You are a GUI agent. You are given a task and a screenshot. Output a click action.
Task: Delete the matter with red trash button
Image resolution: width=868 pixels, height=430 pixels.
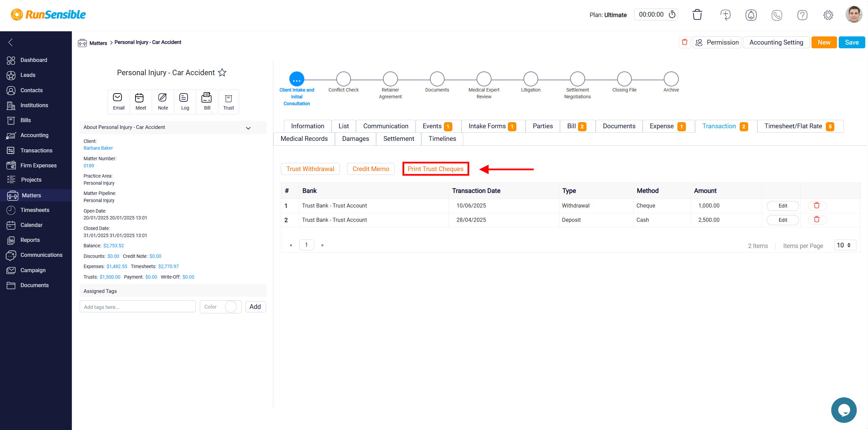[x=685, y=42]
